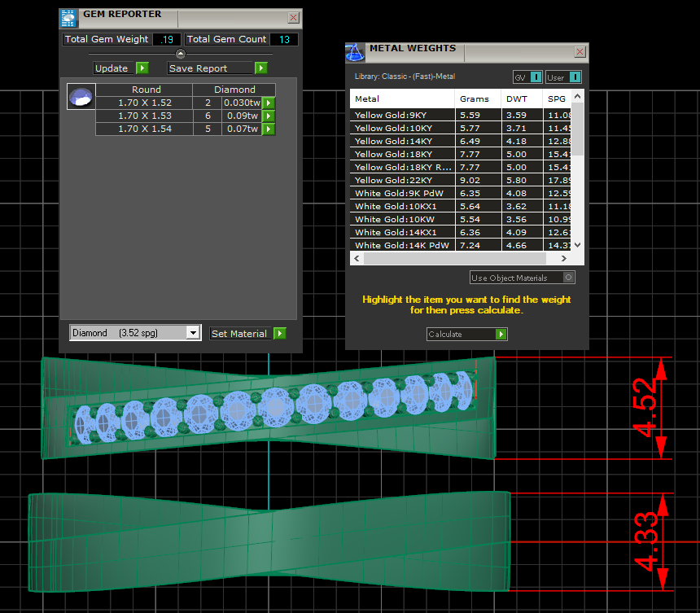Viewport: 700px width, 613px height.
Task: Click the Gem Reporter panel icon
Action: click(x=69, y=18)
